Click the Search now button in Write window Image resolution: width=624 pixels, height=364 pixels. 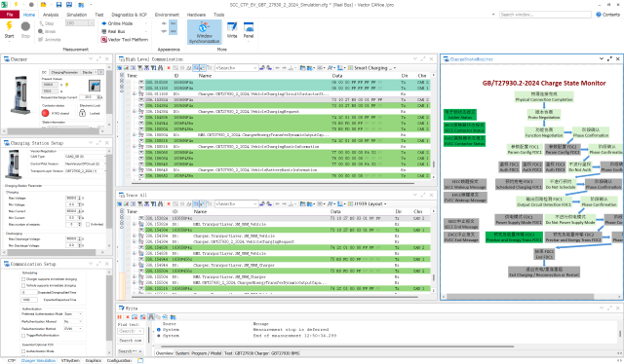click(131, 341)
